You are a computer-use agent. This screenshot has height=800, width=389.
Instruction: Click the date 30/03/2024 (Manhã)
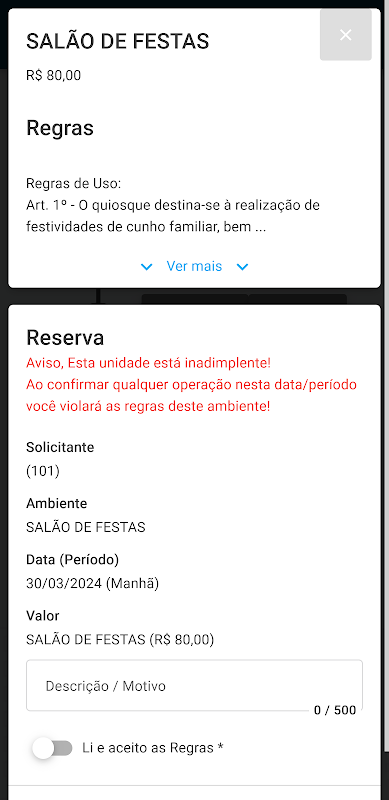(92, 583)
